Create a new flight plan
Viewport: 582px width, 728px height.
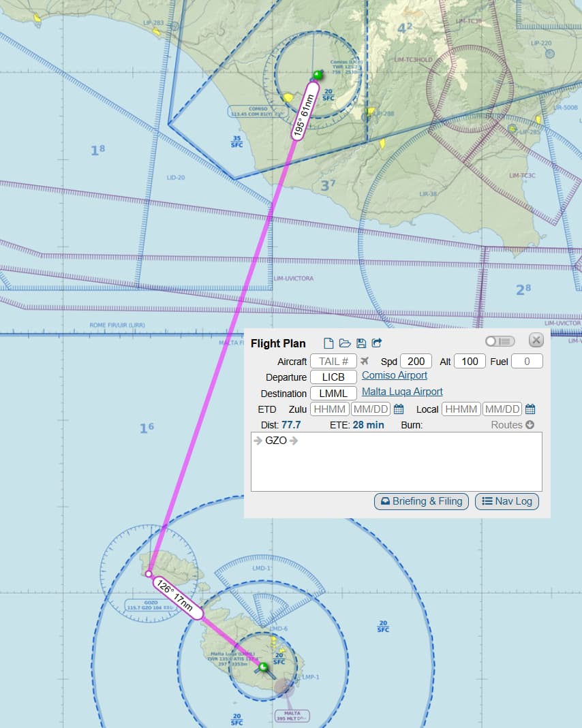click(328, 343)
